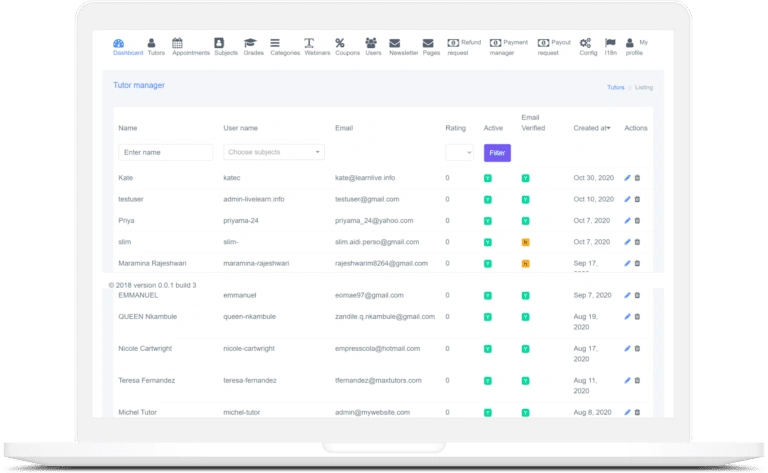
Task: Click priyama_24@yahoo.com email cell
Action: coord(374,220)
